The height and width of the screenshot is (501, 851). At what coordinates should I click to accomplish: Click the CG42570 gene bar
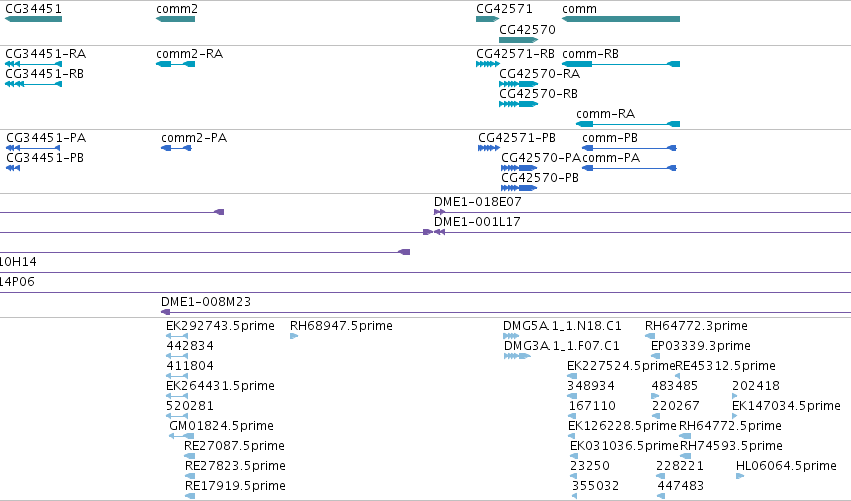point(519,40)
